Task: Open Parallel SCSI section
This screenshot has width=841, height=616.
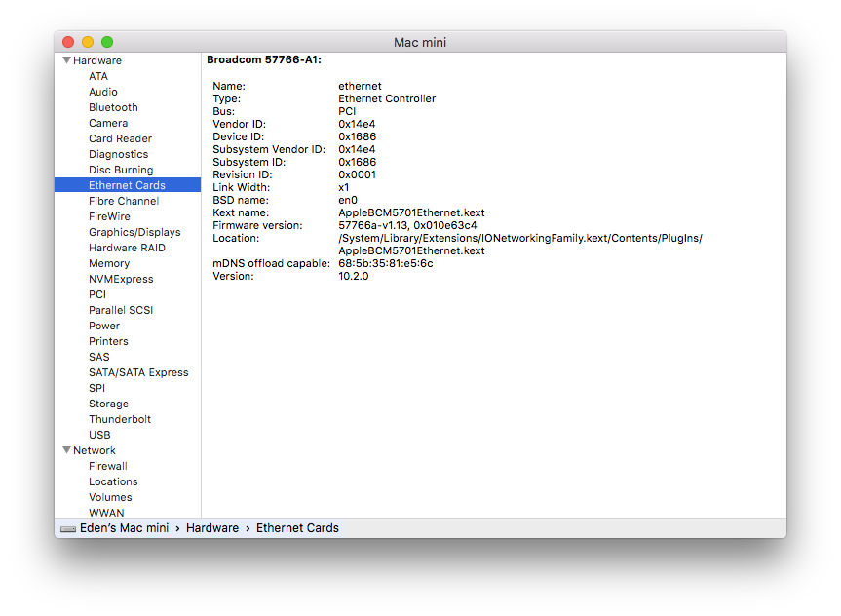Action: click(121, 310)
